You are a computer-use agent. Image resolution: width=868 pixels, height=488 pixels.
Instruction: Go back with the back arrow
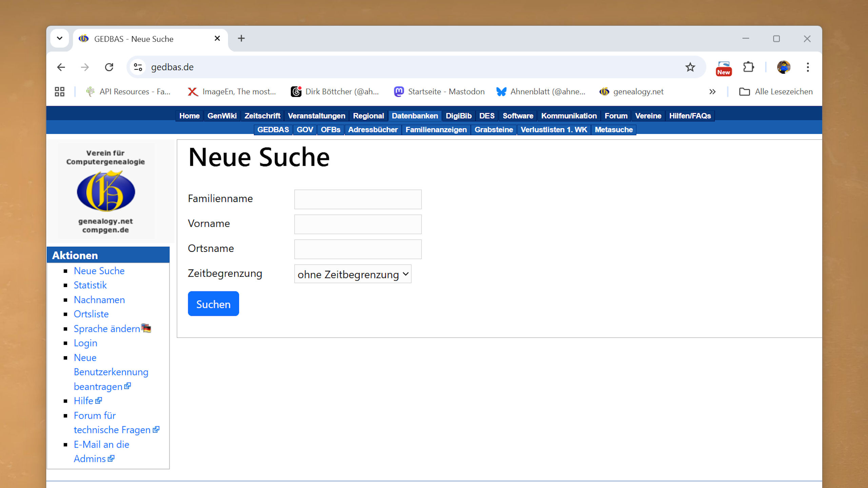[x=61, y=67]
